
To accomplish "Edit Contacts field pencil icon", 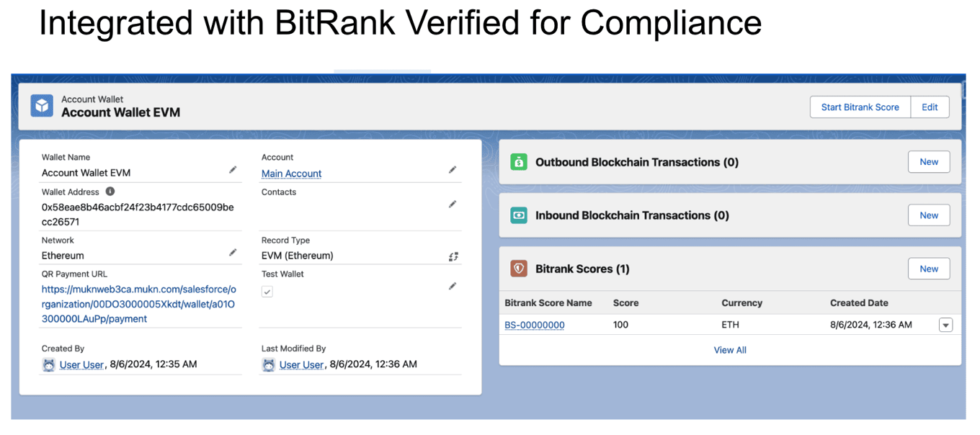I will (453, 205).
